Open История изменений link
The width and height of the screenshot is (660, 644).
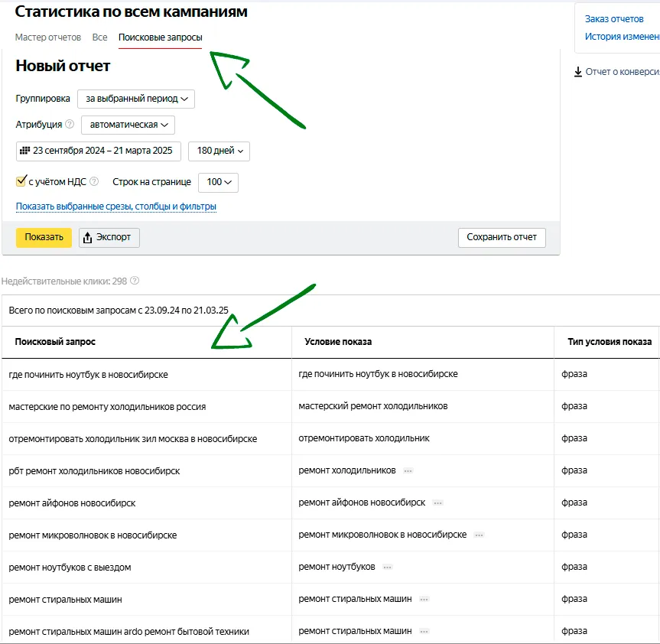[622, 37]
